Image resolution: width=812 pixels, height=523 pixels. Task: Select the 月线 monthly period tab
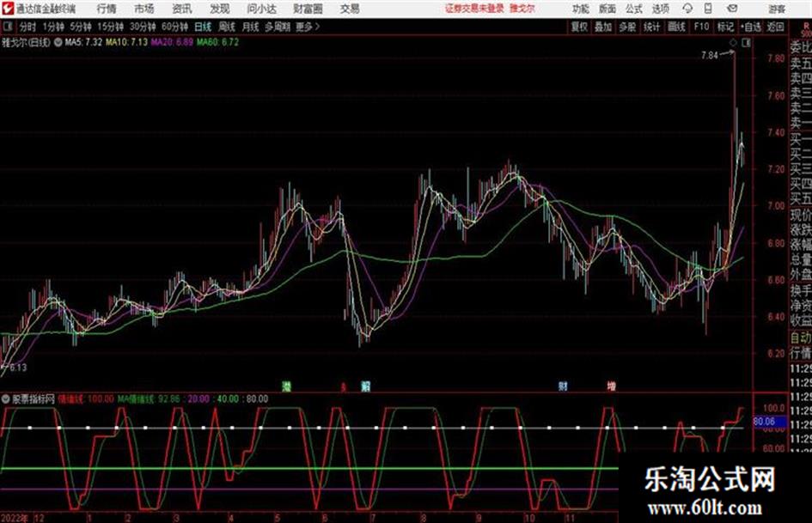pyautogui.click(x=251, y=27)
